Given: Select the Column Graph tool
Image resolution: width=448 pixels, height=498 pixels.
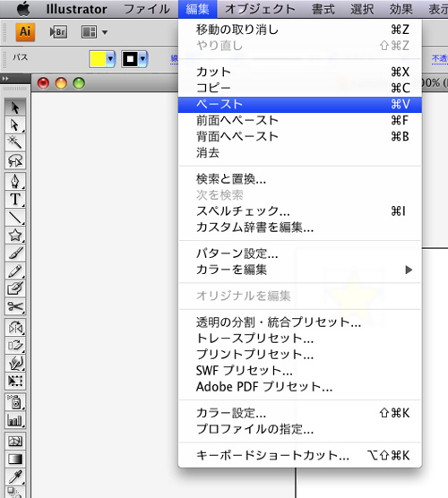Looking at the screenshot, I should [15, 420].
